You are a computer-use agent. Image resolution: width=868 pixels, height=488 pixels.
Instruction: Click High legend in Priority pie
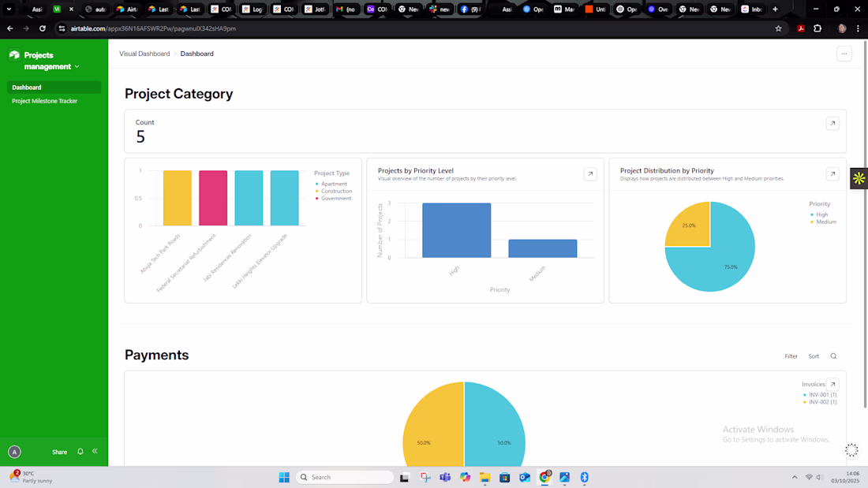coord(819,214)
